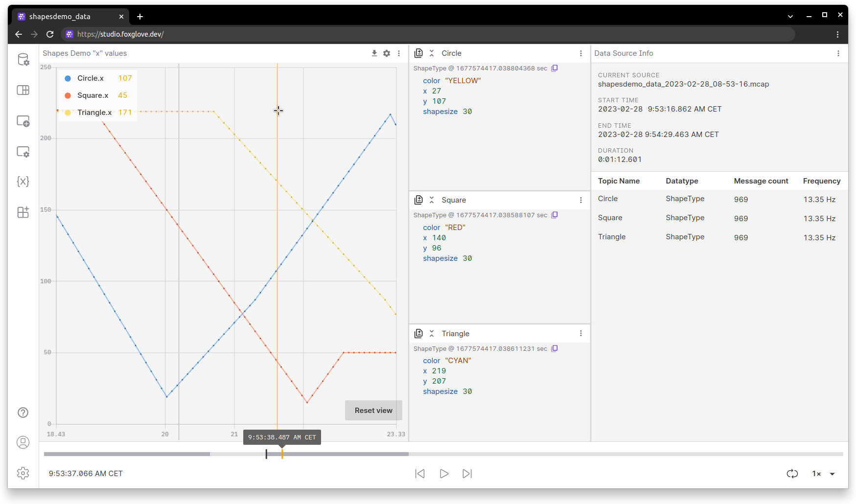Screen dimensions: 856x504
Task: Open the Square panel three-dot menu
Action: coord(581,200)
